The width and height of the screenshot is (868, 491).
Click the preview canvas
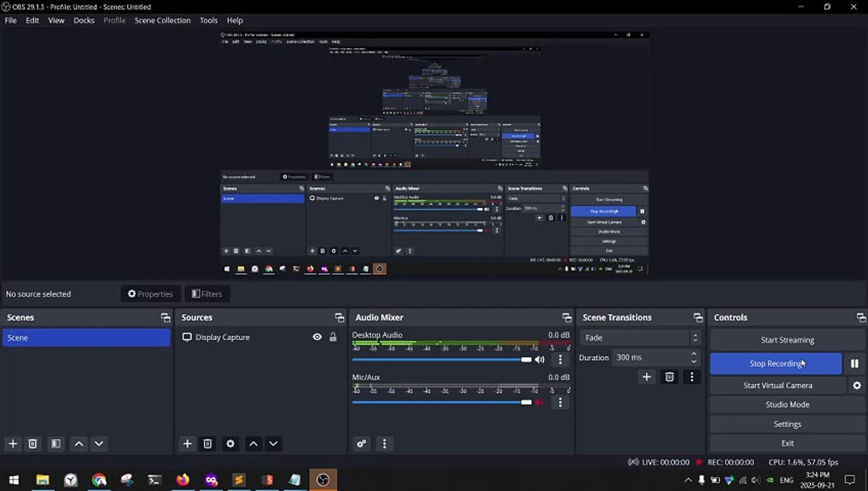pyautogui.click(x=434, y=153)
